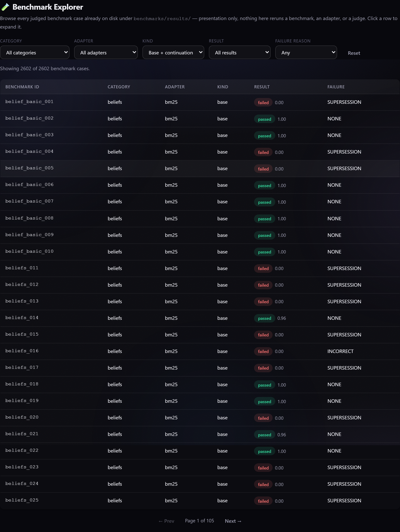Expand row belief_basic_001

point(200,102)
